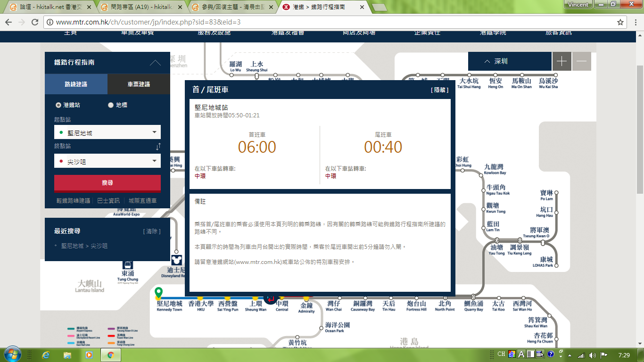Expand the 深圳 map toggle
This screenshot has width=644, height=362.
coord(509,61)
